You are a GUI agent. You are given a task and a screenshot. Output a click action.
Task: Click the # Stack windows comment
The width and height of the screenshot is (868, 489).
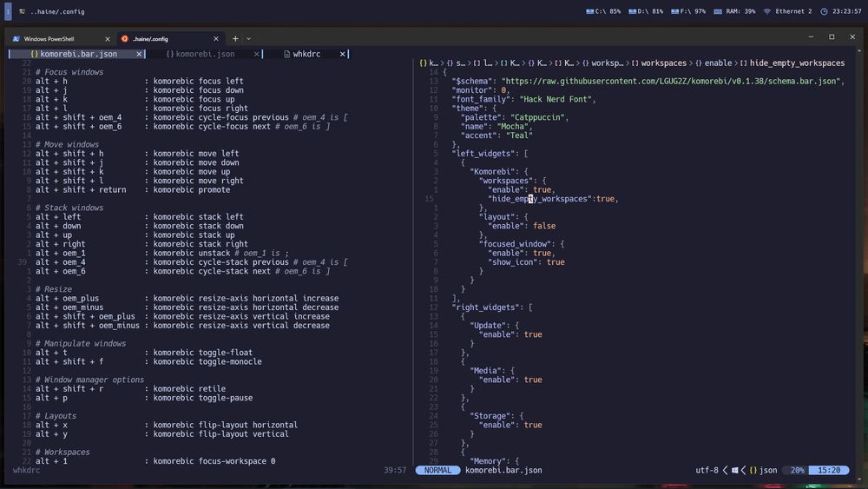(x=69, y=208)
